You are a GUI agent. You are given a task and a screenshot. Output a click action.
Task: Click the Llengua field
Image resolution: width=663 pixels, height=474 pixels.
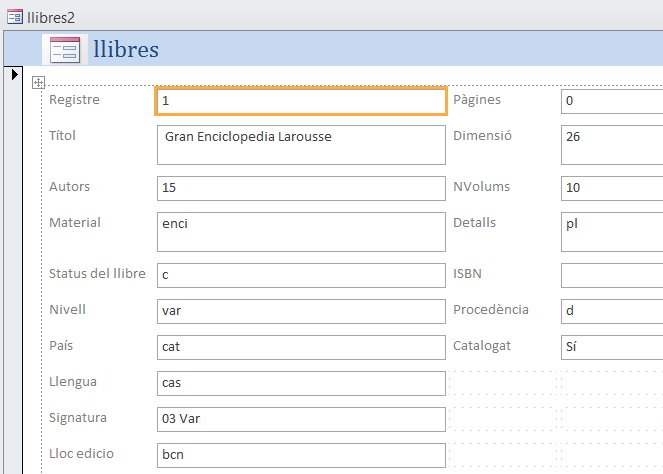pos(301,383)
